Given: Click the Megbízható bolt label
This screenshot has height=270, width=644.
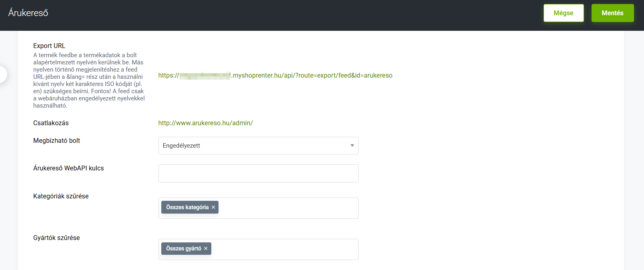Looking at the screenshot, I should [x=56, y=140].
